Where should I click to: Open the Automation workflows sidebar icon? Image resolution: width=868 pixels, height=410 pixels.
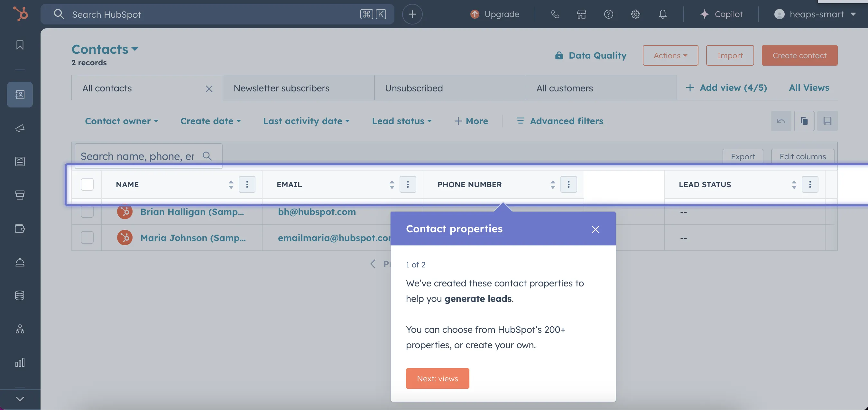click(x=20, y=329)
